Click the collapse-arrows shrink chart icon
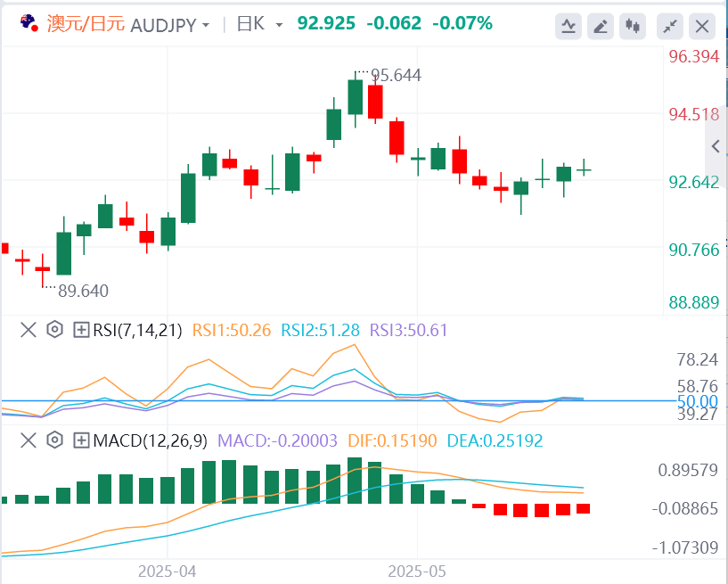Viewport: 728px width, 584px height. tap(668, 26)
